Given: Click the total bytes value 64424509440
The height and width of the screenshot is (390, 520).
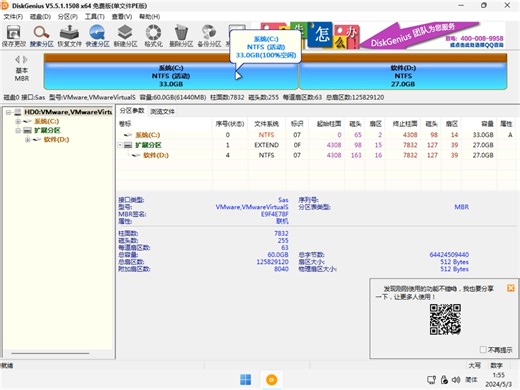Looking at the screenshot, I should pyautogui.click(x=449, y=255).
